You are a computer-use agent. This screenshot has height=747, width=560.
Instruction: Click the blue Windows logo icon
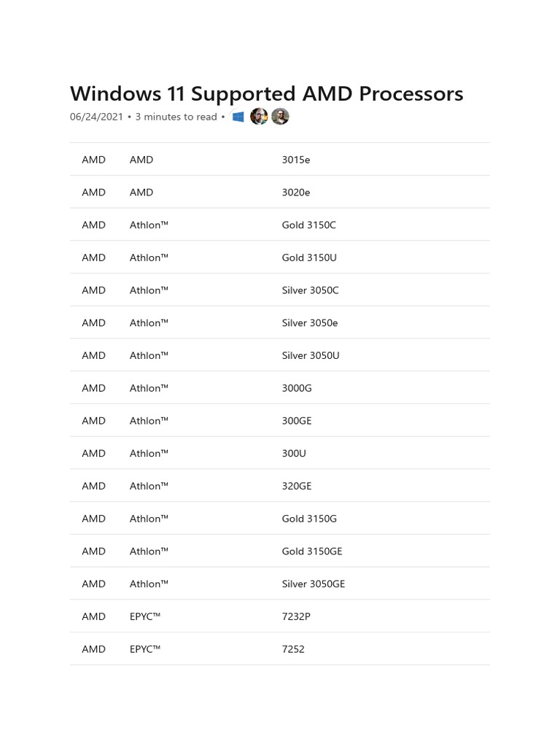[238, 117]
